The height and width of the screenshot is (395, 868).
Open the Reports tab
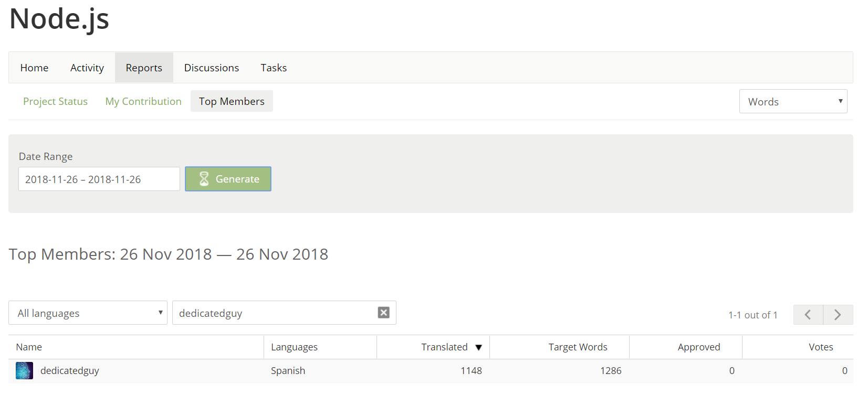144,68
